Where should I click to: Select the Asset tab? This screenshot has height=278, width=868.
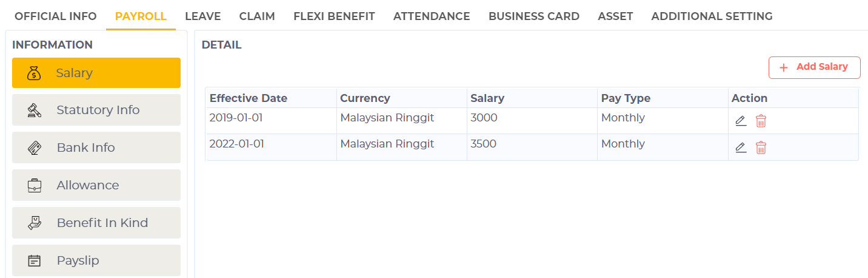[x=615, y=16]
